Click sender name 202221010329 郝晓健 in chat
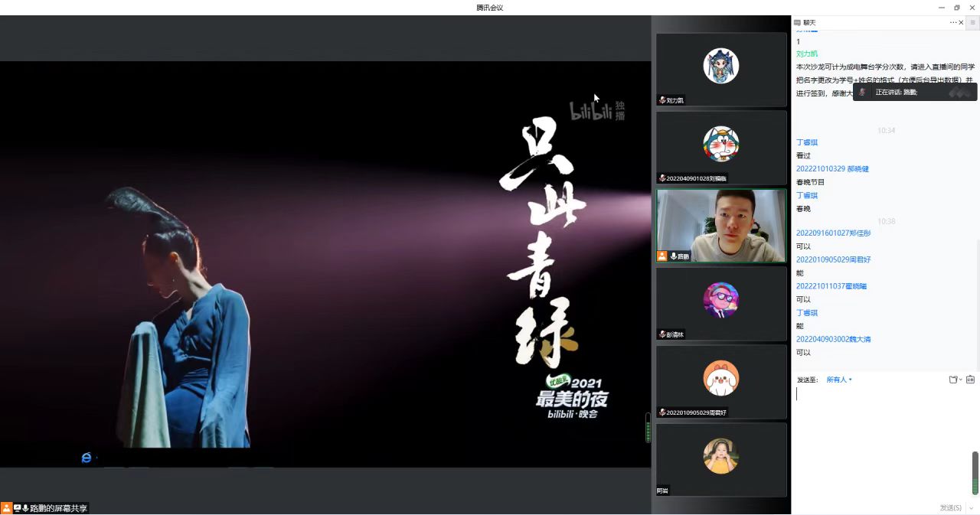Image resolution: width=980 pixels, height=515 pixels. coord(832,169)
